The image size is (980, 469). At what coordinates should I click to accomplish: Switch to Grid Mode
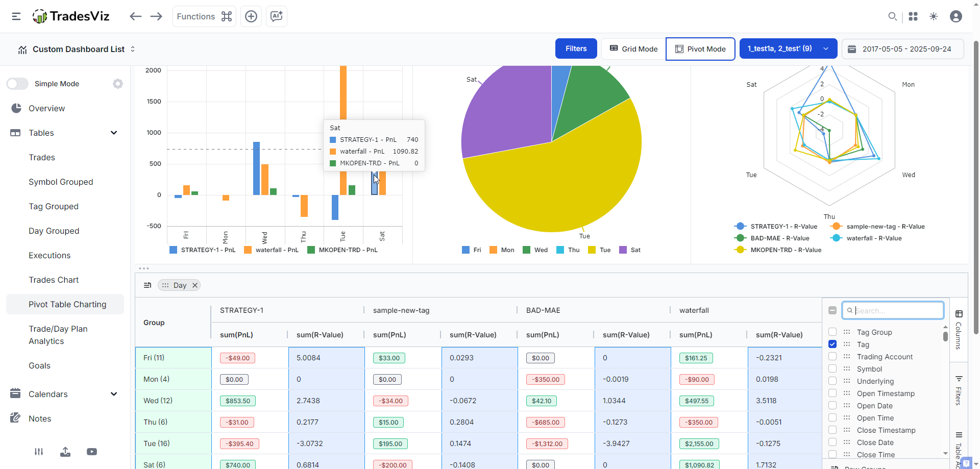(633, 49)
